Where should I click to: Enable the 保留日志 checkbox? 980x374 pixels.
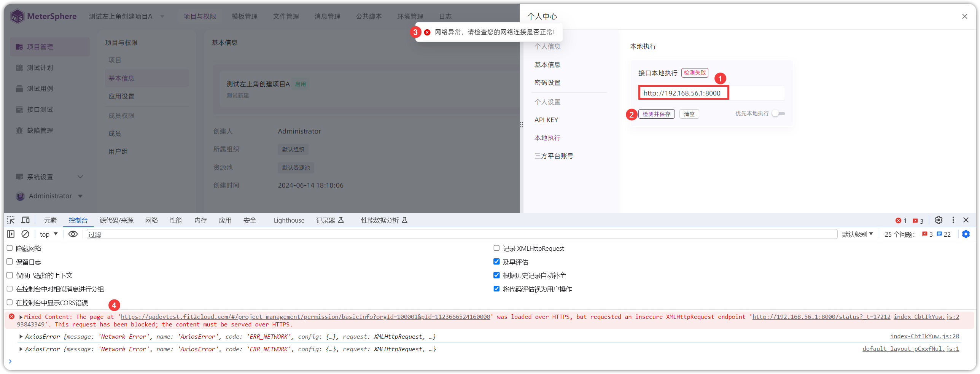click(10, 262)
